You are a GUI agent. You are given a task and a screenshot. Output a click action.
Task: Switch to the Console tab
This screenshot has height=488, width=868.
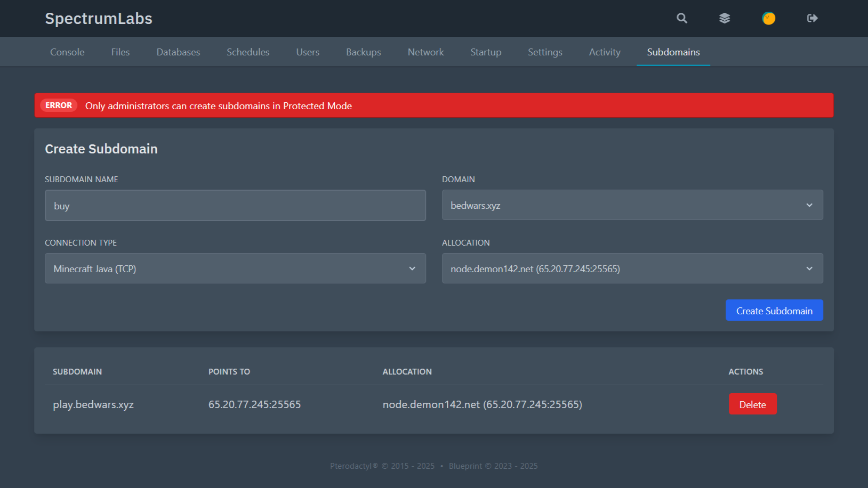(67, 52)
